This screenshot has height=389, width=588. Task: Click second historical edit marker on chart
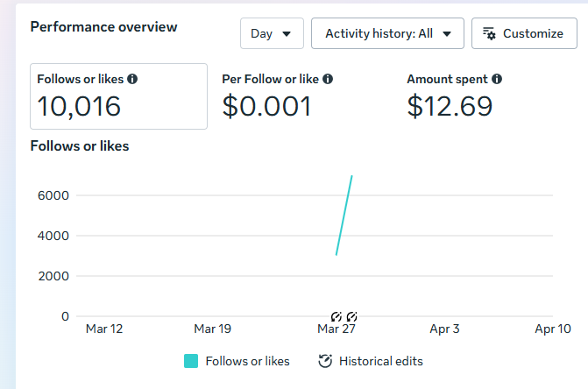coord(351,315)
